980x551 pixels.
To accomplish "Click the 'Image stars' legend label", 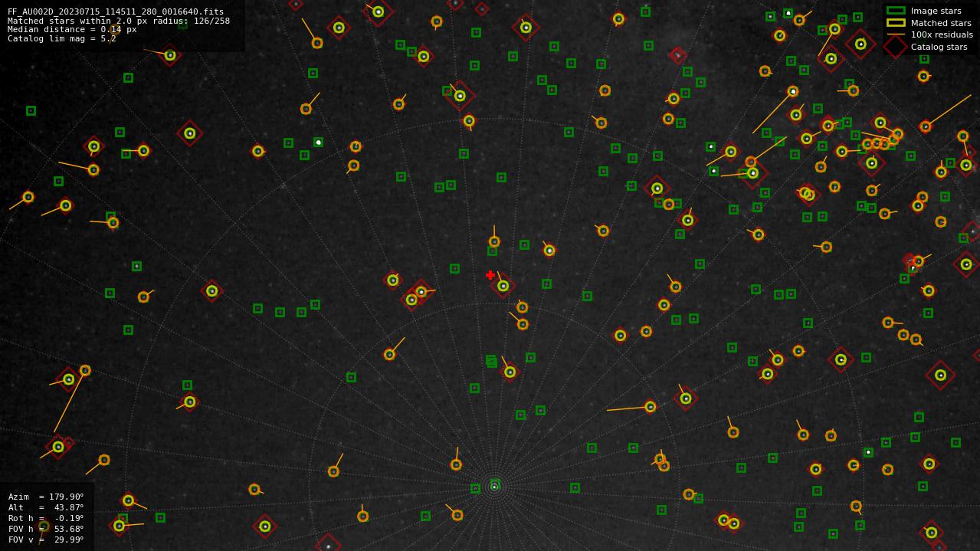I will point(936,11).
